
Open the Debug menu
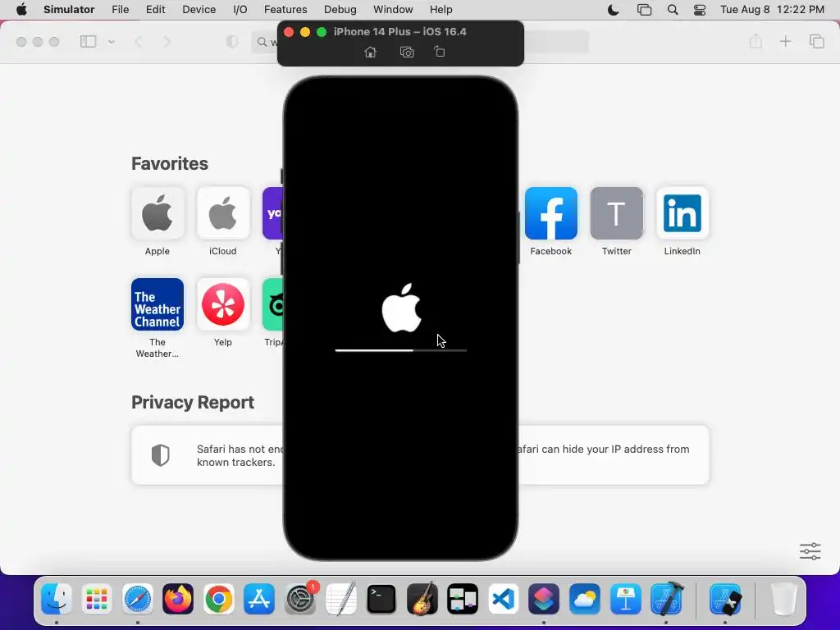(x=340, y=10)
